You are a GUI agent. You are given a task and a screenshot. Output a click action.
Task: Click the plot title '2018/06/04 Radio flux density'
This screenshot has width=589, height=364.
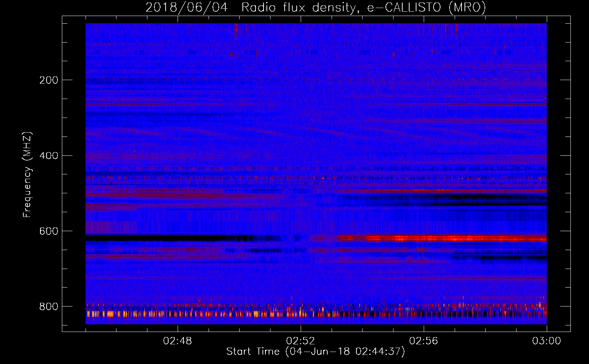(316, 7)
